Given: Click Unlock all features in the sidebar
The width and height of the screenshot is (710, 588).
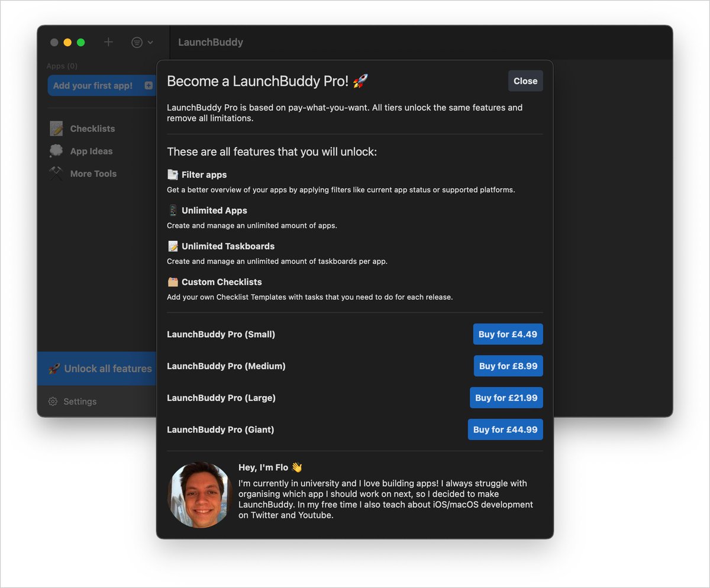Looking at the screenshot, I should 97,369.
